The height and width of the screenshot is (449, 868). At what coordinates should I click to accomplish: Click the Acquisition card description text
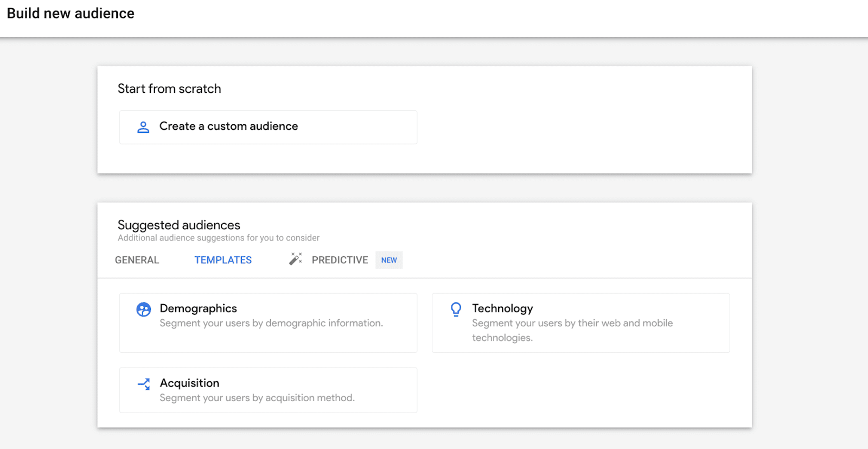[257, 398]
